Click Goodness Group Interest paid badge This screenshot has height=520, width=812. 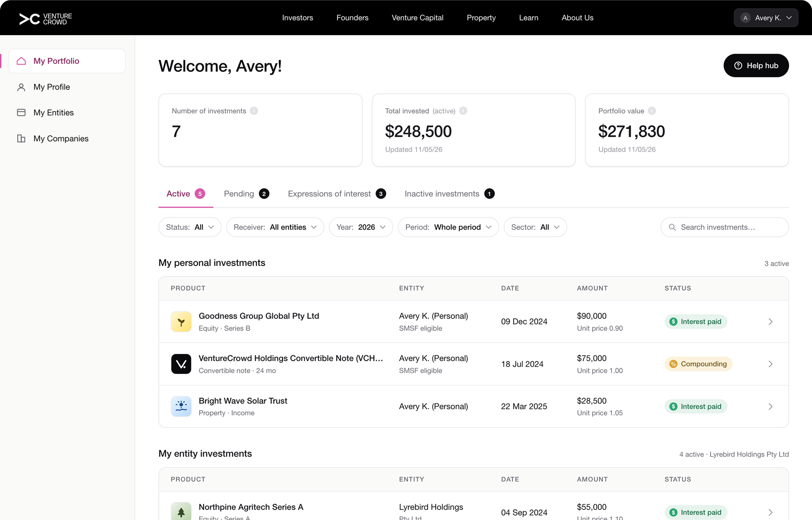tap(696, 322)
